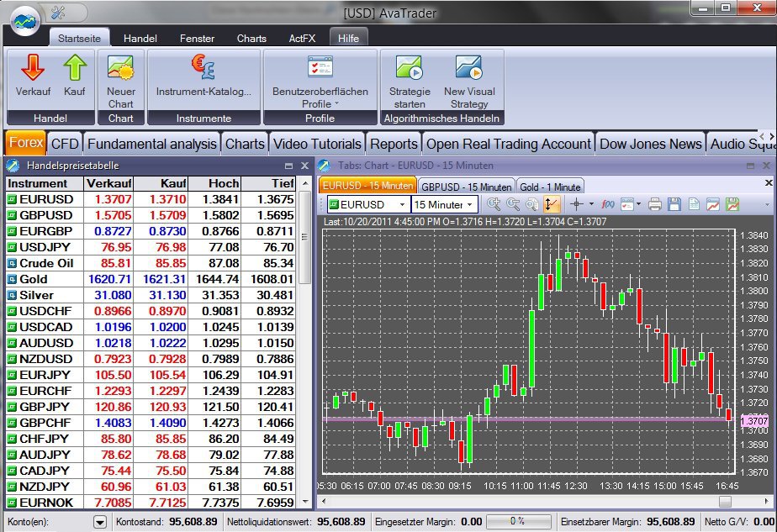This screenshot has width=777, height=532.
Task: Click Open Real Trading Account
Action: coord(509,144)
